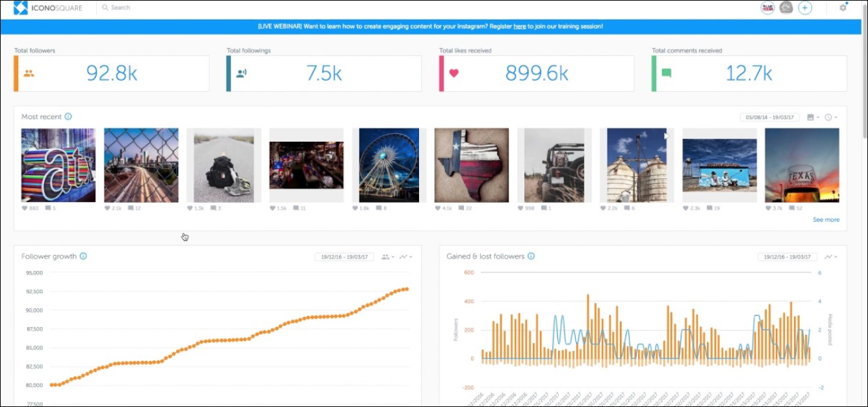Open chart type dropdown on Gained & lost followers

831,257
